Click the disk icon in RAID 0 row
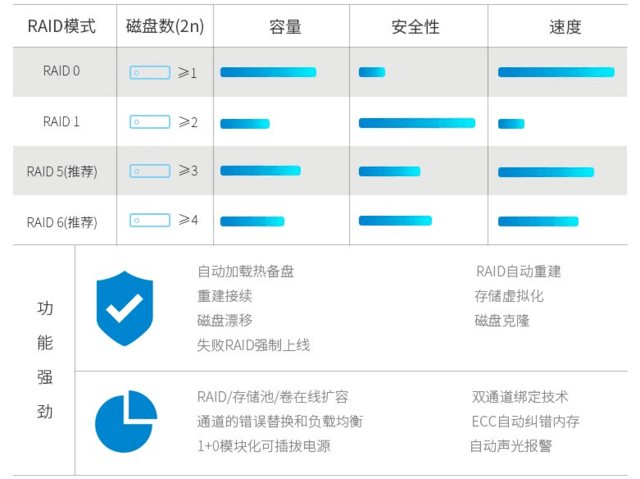Screen dimensions: 640x479 (150, 73)
